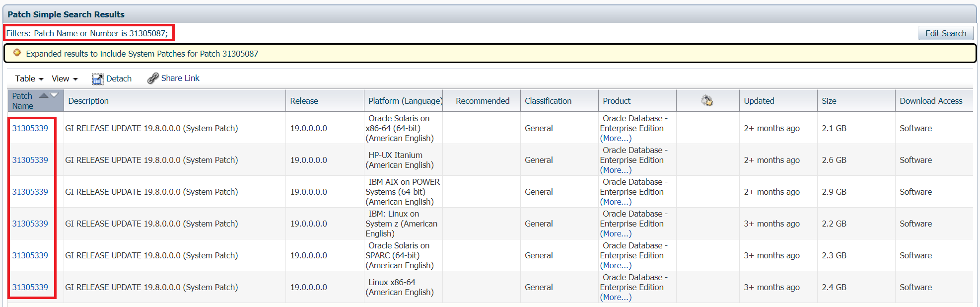Click 19.0.0.0.0 in Solaris x86-64 row
Viewport: 980px width, 307px height.
tap(308, 128)
